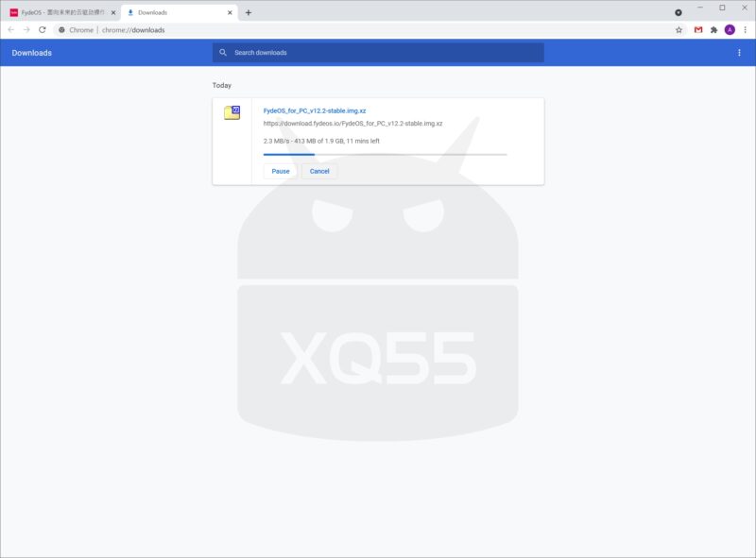Viewport: 756px width, 558px height.
Task: Click the download progress bar
Action: tap(385, 154)
